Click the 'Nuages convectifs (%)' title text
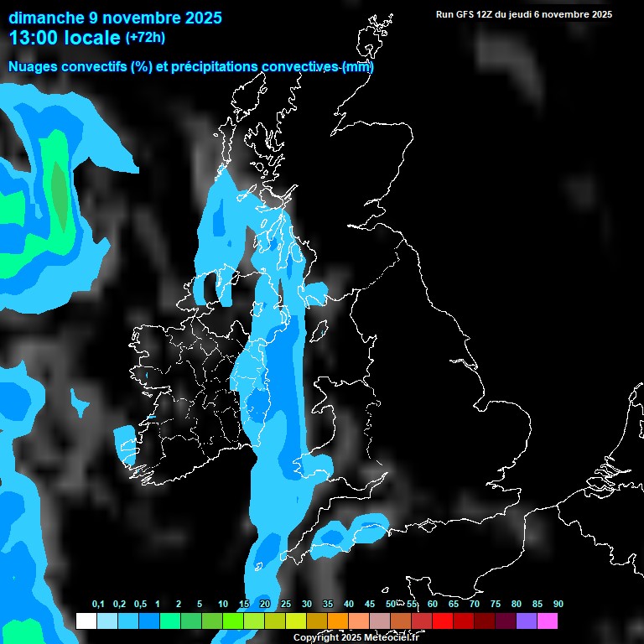 click(81, 66)
